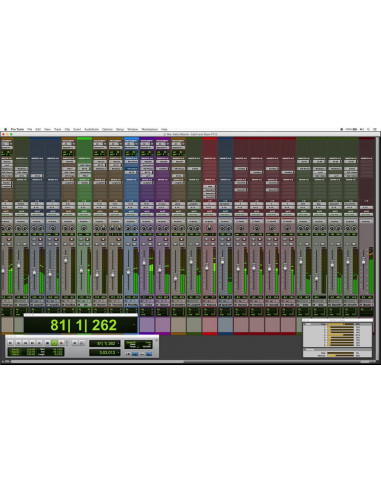
Task: Open the Setup menu
Action: (x=120, y=129)
